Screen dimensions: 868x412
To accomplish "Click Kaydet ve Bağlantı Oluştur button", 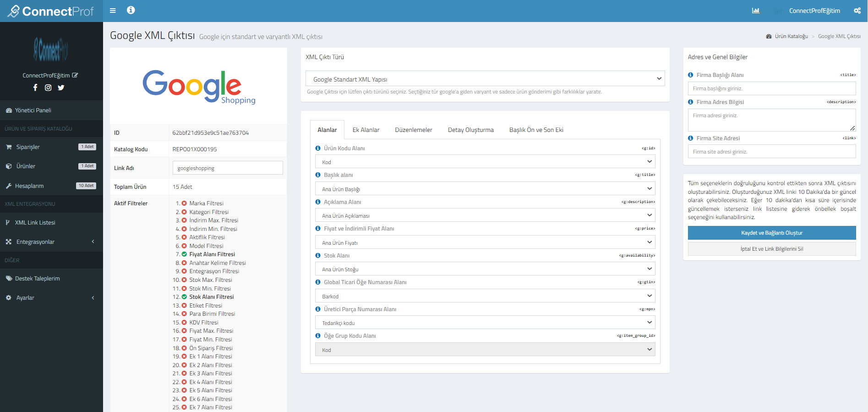I will point(772,233).
